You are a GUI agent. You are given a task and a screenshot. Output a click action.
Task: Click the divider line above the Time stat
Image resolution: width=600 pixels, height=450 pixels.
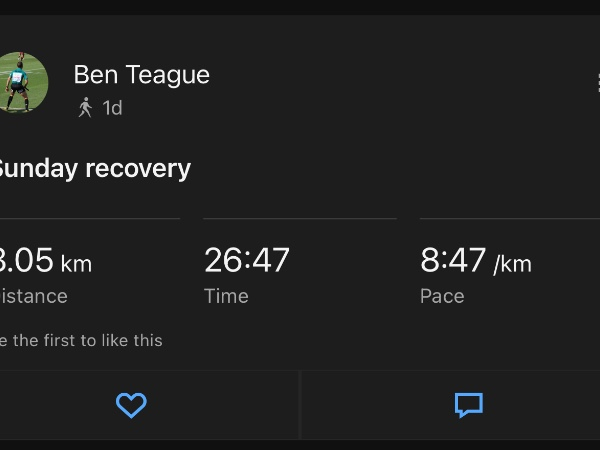click(300, 218)
